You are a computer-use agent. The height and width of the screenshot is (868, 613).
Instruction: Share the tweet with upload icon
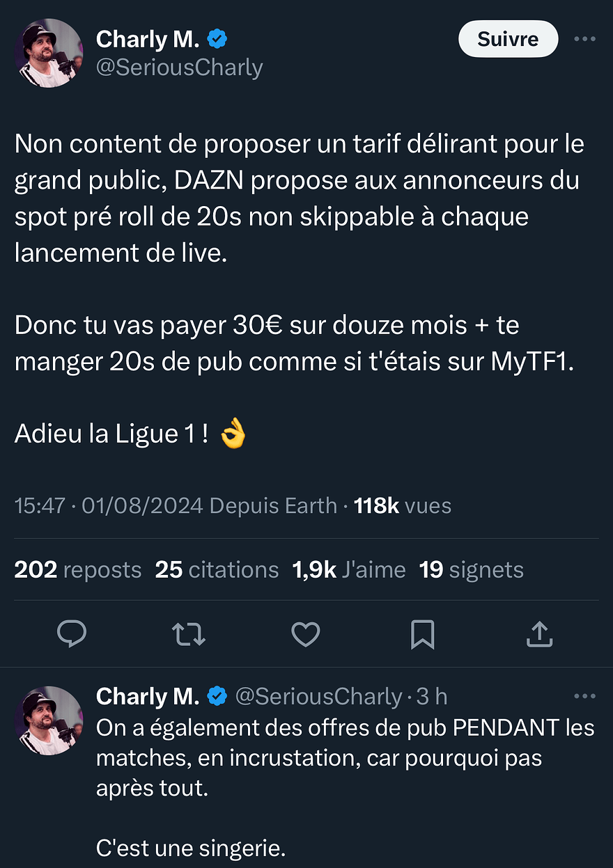(540, 634)
